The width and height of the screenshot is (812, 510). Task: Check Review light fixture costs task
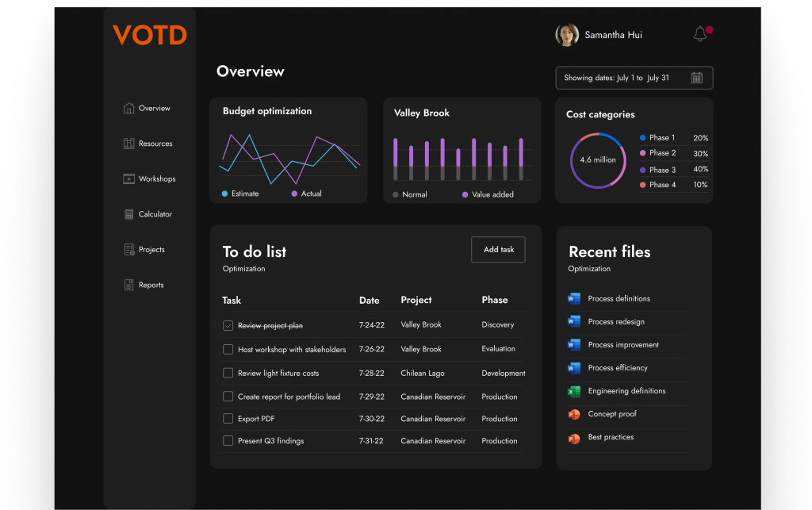pos(228,373)
